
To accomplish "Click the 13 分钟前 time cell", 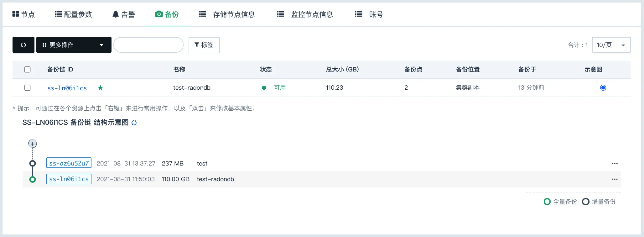I will (x=531, y=88).
